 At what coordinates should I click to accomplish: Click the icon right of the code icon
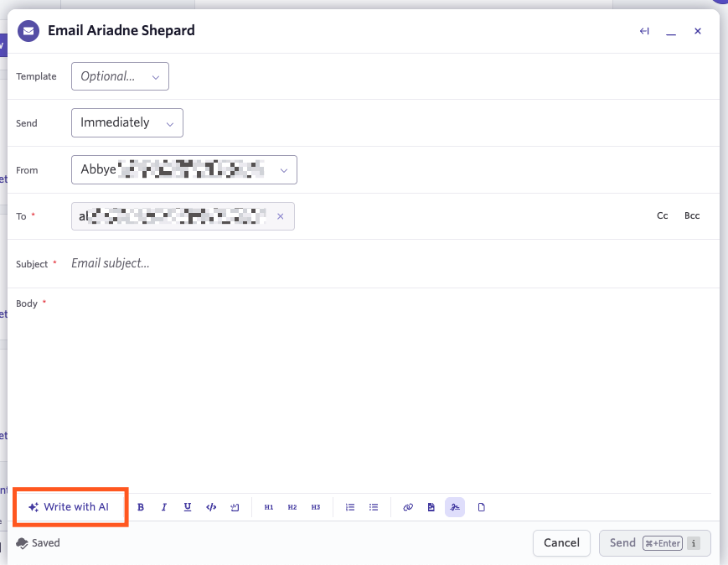(235, 507)
